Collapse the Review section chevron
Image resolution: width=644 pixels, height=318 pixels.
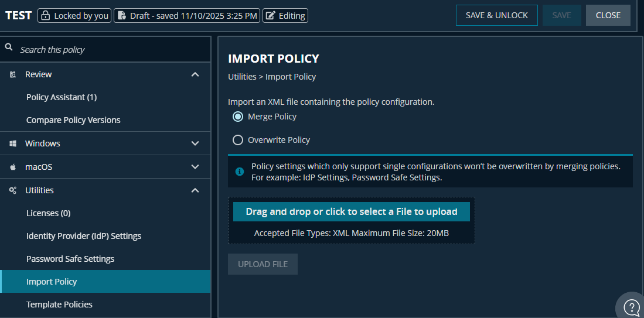tap(196, 74)
